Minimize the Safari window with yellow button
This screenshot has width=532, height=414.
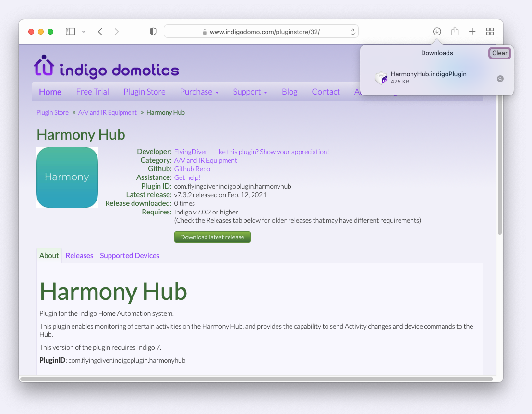click(41, 32)
